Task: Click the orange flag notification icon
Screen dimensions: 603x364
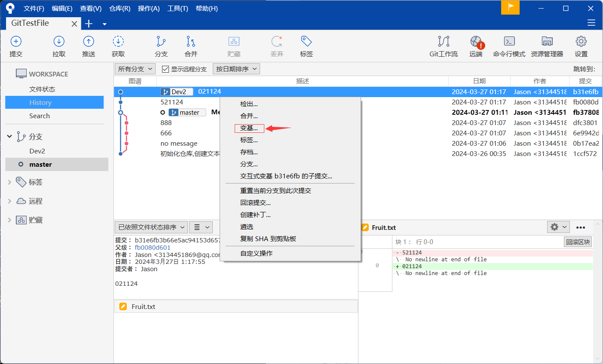Action: point(511,7)
